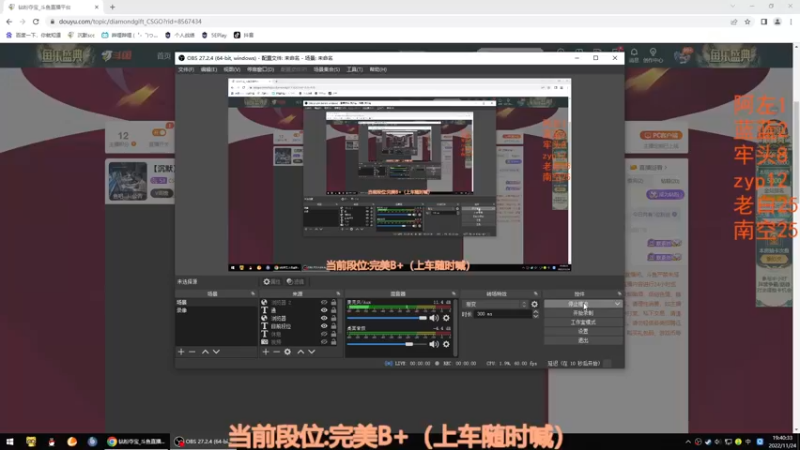
Task: Pop out the 来源 dock via header icon
Action: [x=338, y=294]
